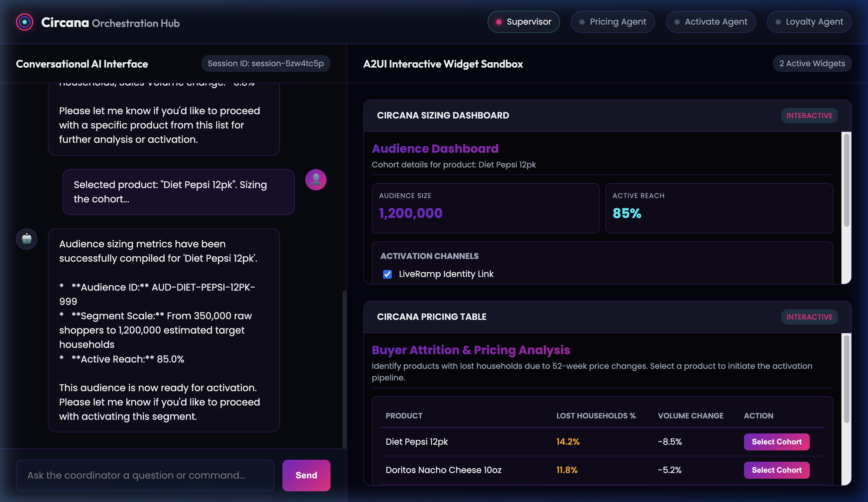Click the 'ACTIVATION CHANNELS' label

click(429, 256)
